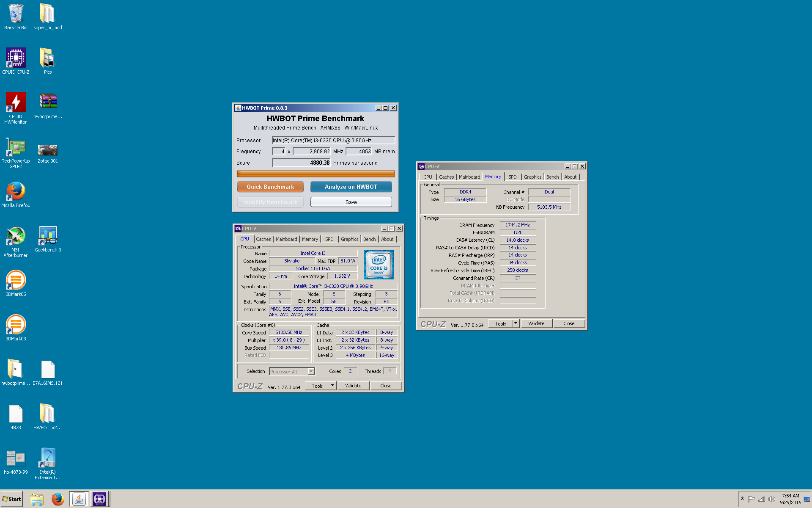Switch to the CPU-Z taskbar button

click(99, 499)
